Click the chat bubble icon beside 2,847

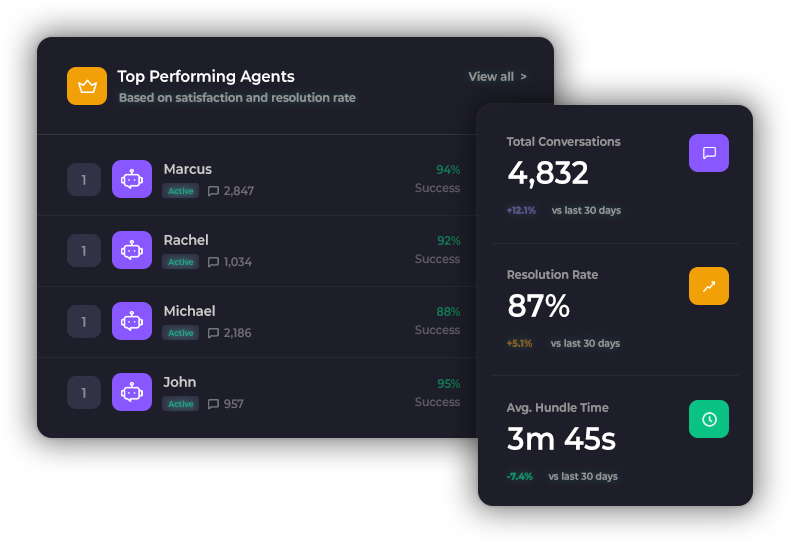(213, 191)
